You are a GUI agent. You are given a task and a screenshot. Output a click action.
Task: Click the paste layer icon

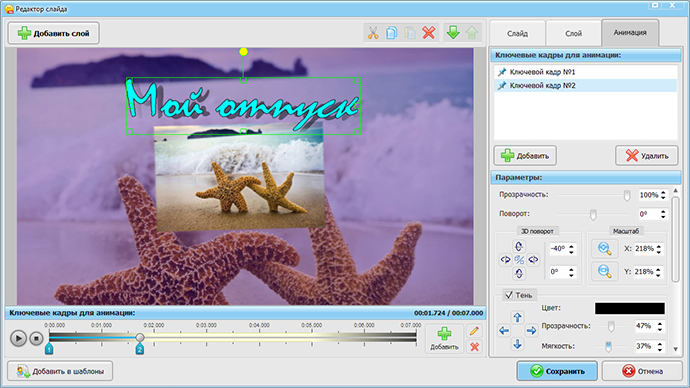pos(410,33)
